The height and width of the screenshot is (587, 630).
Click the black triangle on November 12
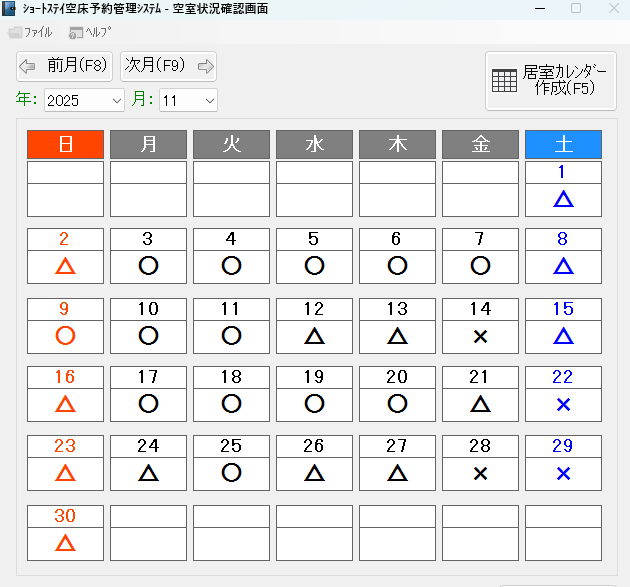314,336
